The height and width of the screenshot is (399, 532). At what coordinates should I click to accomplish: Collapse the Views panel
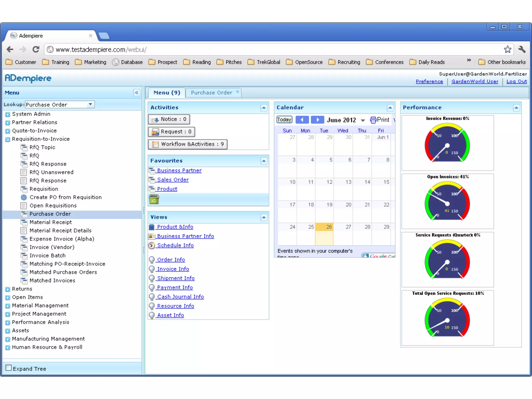pos(264,217)
